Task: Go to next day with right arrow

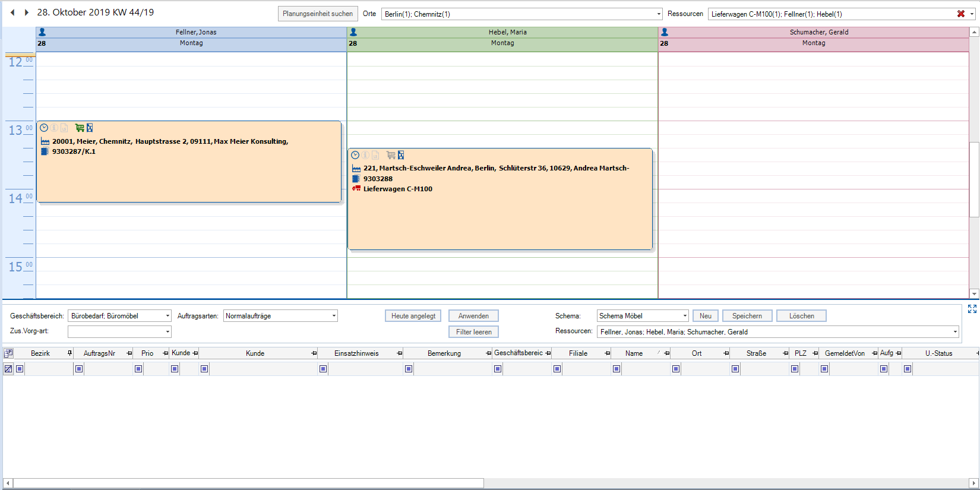Action: click(26, 12)
